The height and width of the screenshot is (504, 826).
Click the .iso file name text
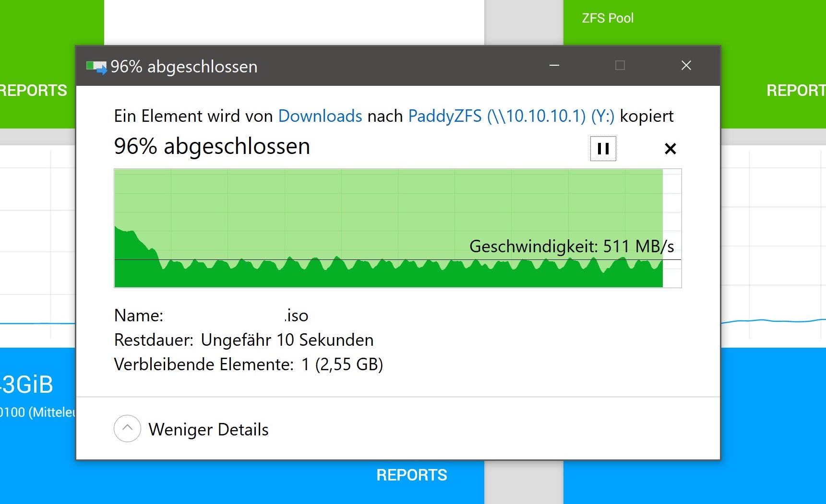[x=296, y=316]
